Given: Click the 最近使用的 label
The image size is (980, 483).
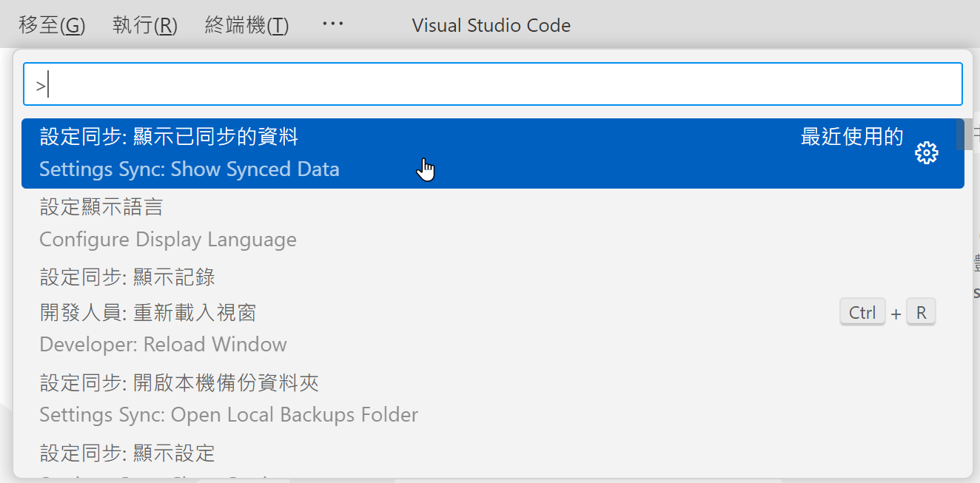Looking at the screenshot, I should [x=852, y=137].
